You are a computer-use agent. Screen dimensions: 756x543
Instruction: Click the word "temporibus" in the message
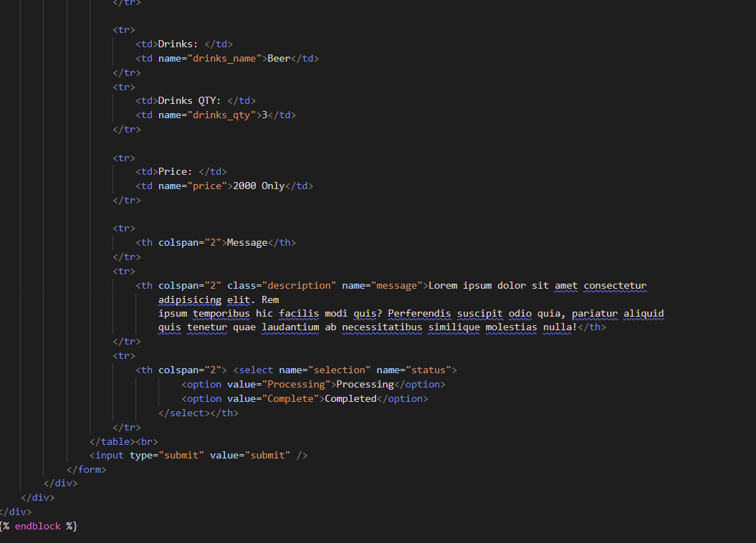pos(221,314)
